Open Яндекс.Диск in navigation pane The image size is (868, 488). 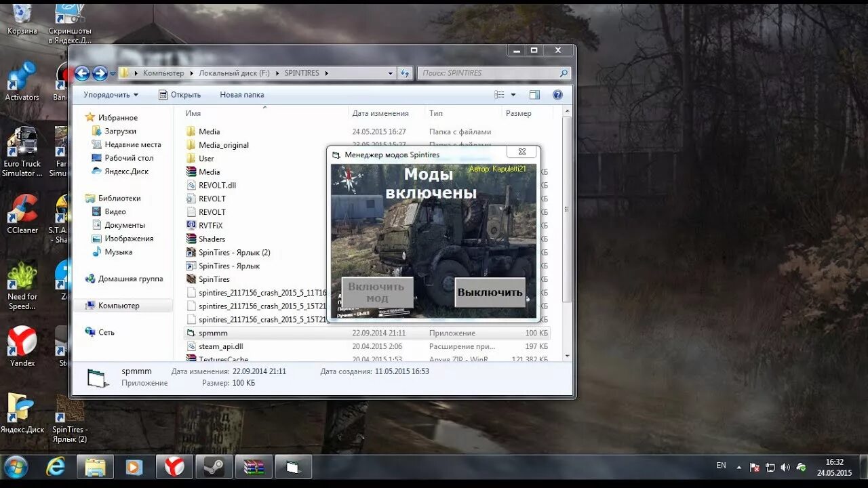120,171
